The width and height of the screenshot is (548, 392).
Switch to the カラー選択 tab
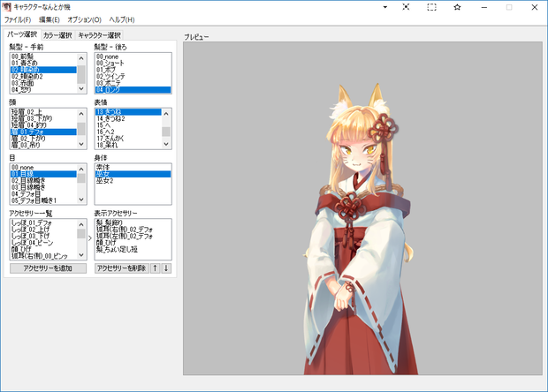(x=57, y=35)
